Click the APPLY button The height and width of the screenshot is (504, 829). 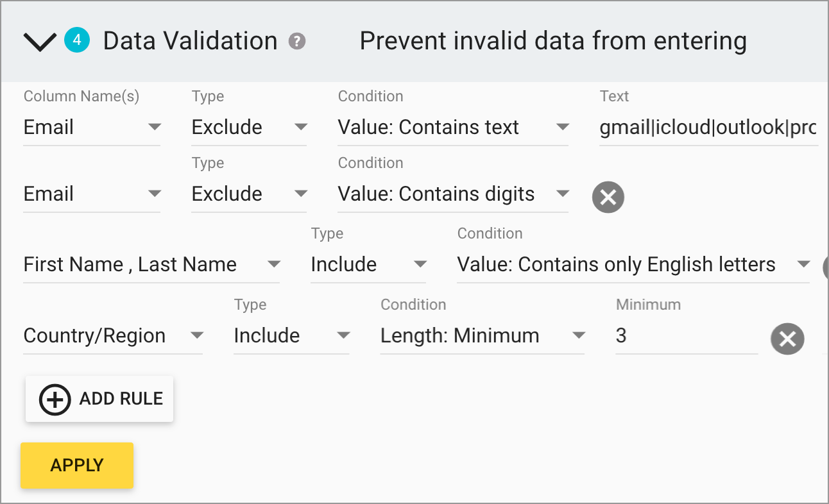[x=76, y=465]
